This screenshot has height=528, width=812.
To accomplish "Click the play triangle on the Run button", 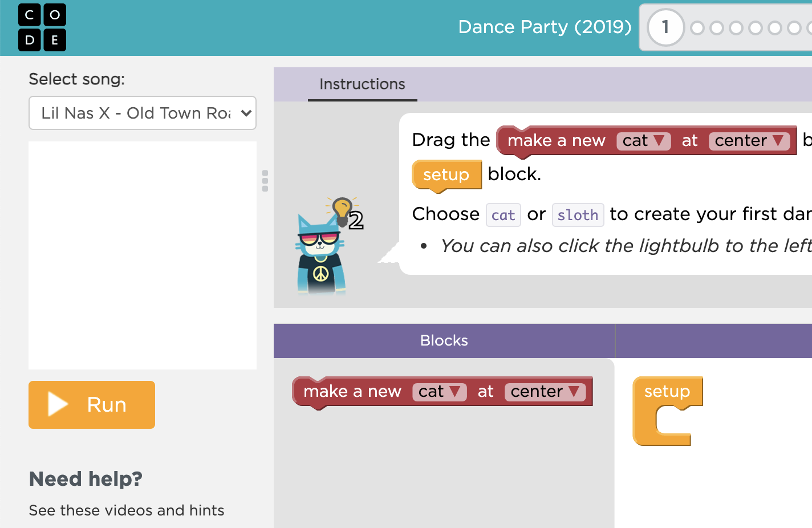I will point(57,404).
